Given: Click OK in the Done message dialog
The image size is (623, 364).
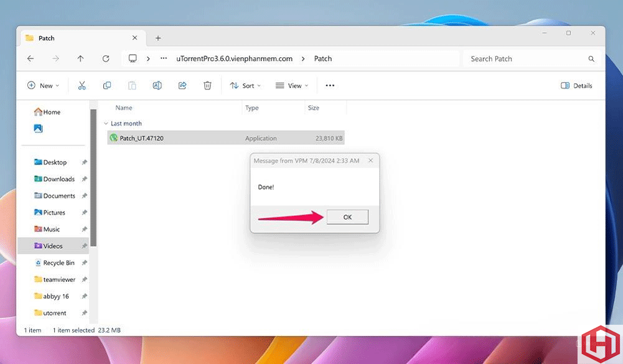Looking at the screenshot, I should coord(348,217).
